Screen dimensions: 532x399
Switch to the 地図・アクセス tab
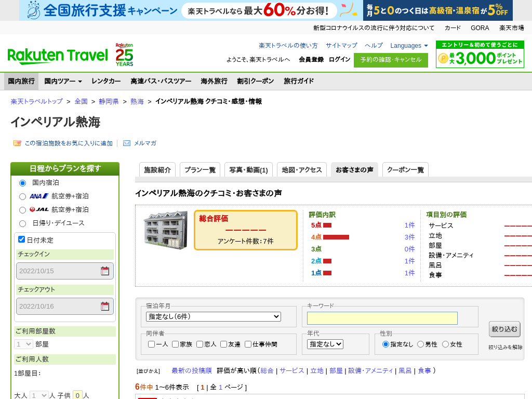302,170
